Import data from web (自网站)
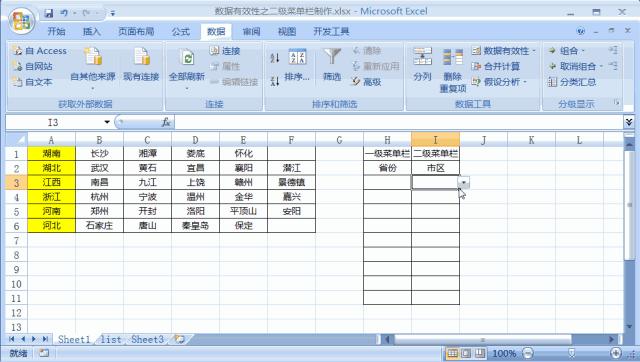640x362 pixels. [x=33, y=66]
